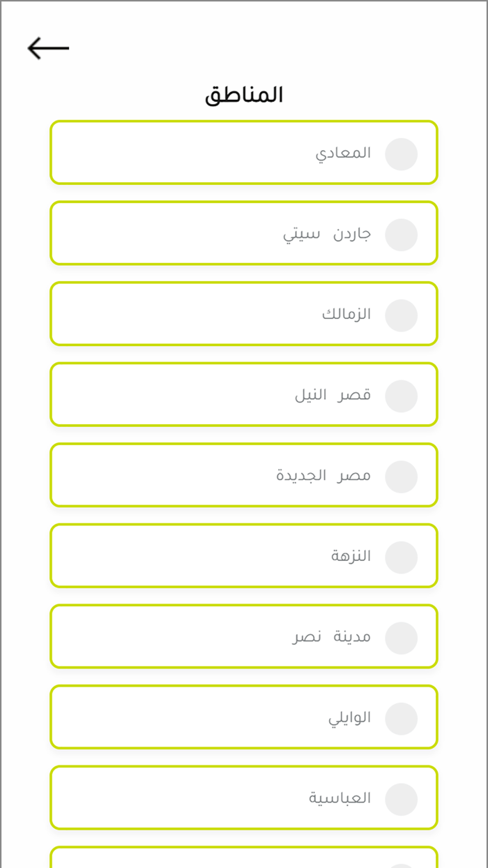
Task: Select the circle for مدينة نصر (Nasr City)
Action: pos(402,637)
